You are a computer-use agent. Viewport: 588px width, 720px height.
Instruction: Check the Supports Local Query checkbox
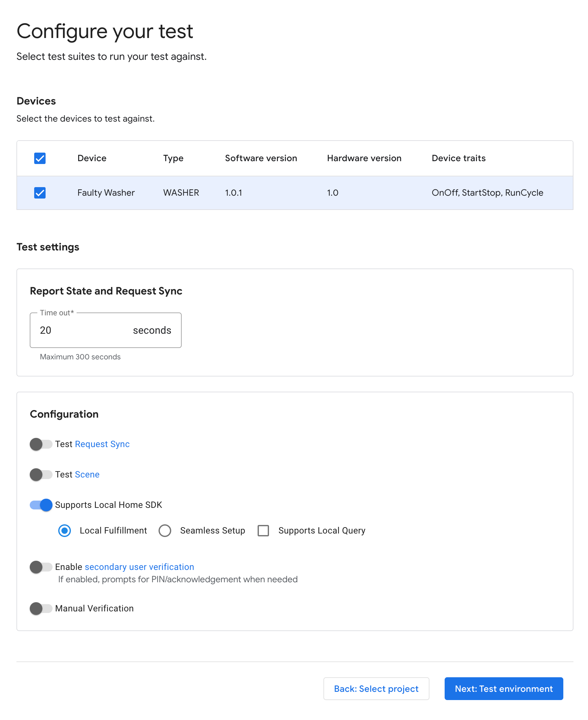click(263, 531)
